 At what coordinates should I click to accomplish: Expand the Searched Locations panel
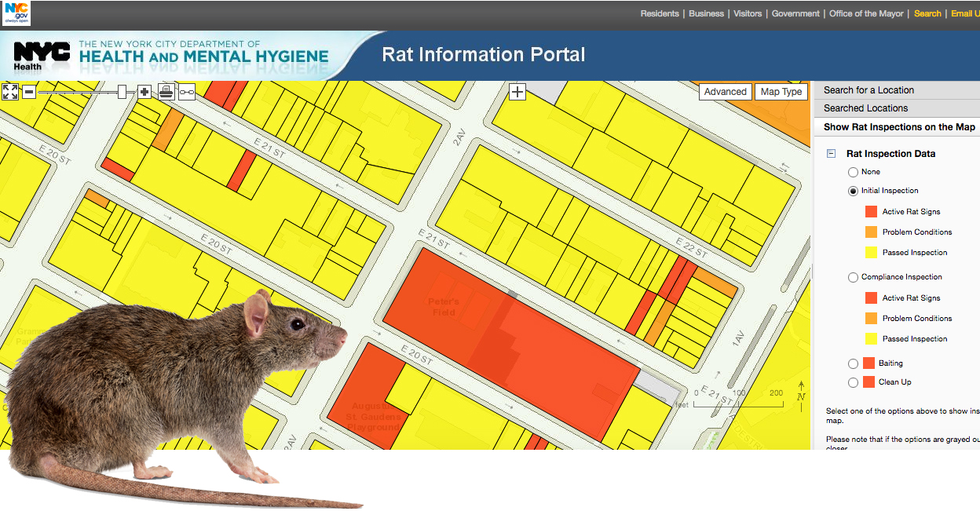point(896,108)
